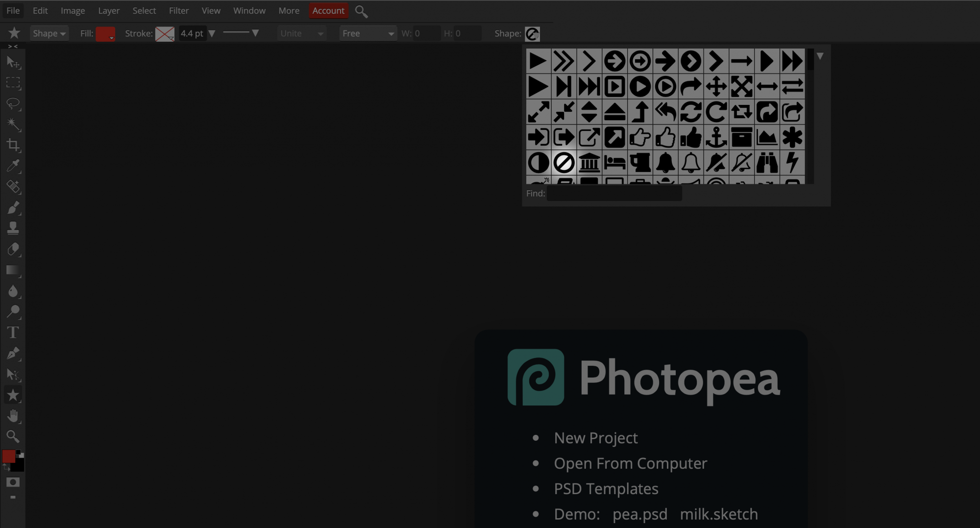Open the Edit menu
Viewport: 980px width, 528px height.
tap(40, 10)
